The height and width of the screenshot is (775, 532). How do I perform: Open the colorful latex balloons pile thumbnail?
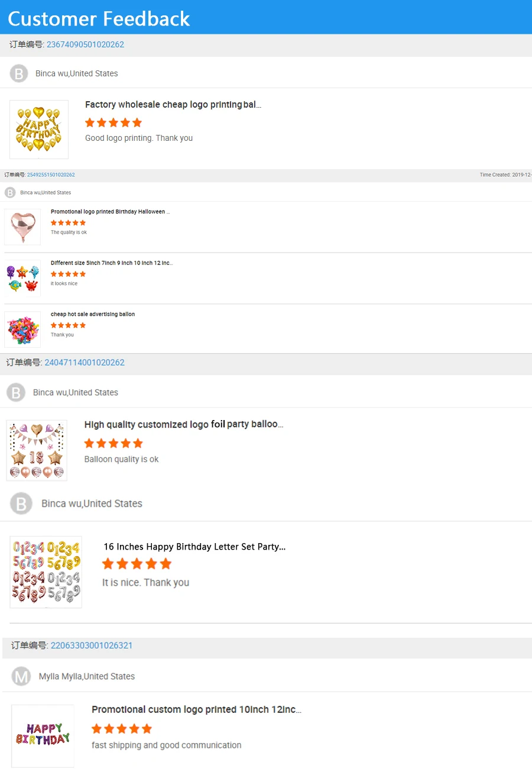[22, 330]
